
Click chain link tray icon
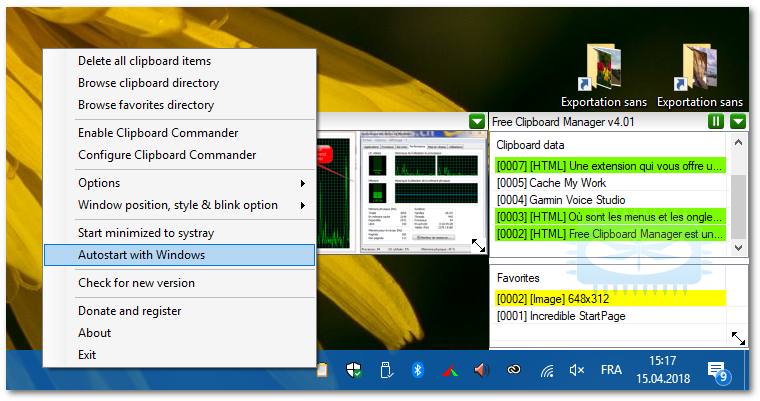(514, 370)
